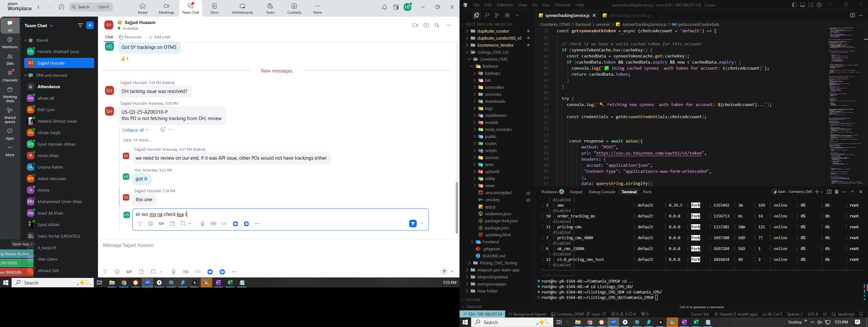
Task: Click SSH: 199.188.207.24 status bar button
Action: (x=482, y=314)
